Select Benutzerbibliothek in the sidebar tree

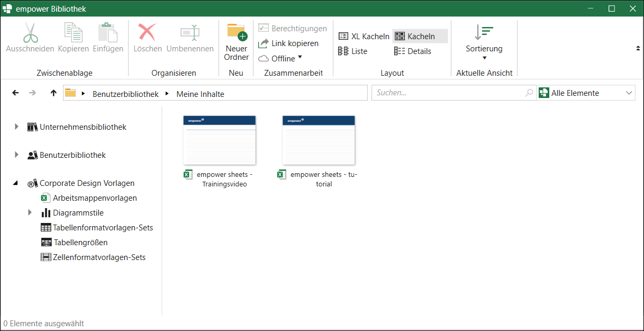(x=72, y=155)
